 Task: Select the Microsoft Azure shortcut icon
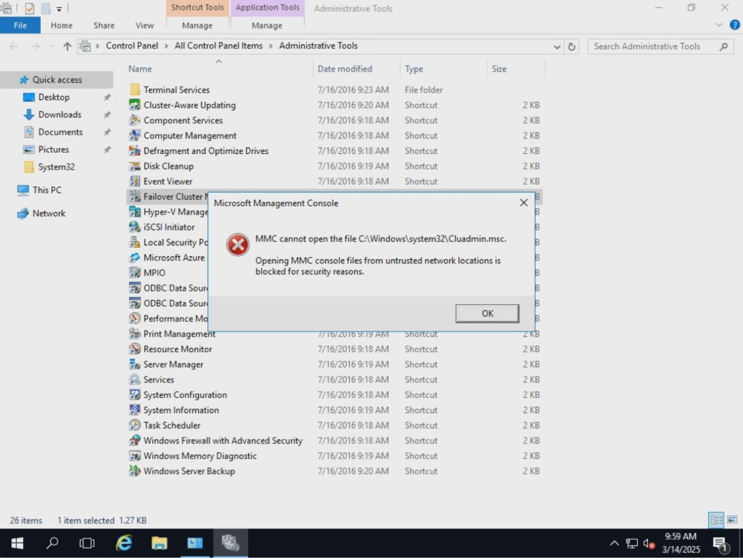[135, 258]
